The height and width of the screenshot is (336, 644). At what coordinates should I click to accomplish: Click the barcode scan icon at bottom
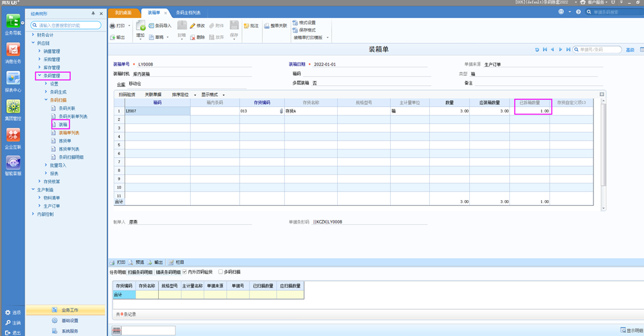pos(117,330)
